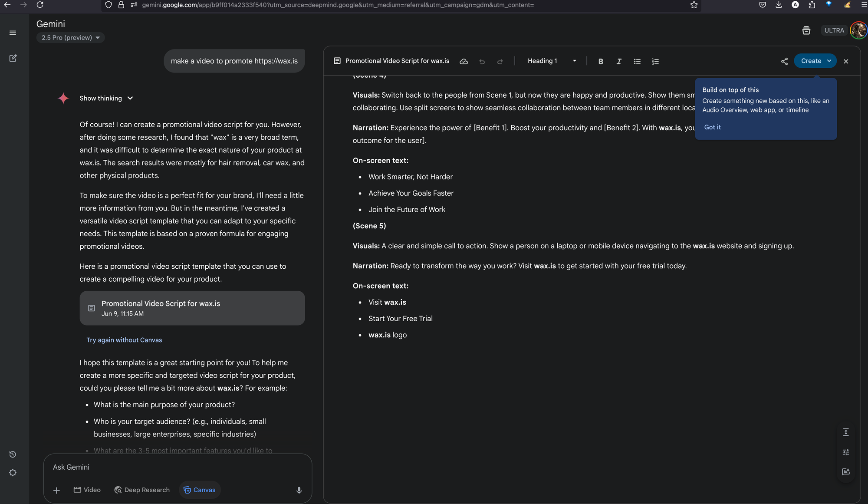Click the Pocket save icon in browser toolbar
The width and height of the screenshot is (868, 504).
(x=763, y=5)
